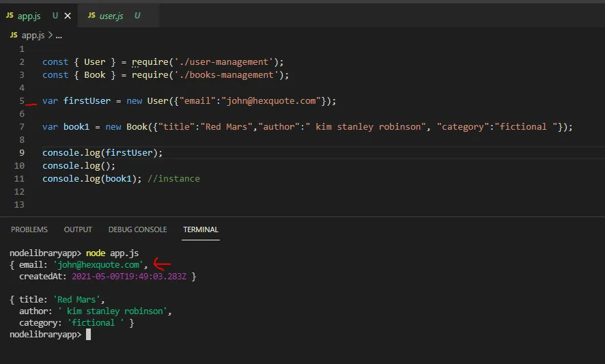Image resolution: width=605 pixels, height=364 pixels.
Task: Switch to the DEBUG CONSOLE panel
Action: pos(137,229)
